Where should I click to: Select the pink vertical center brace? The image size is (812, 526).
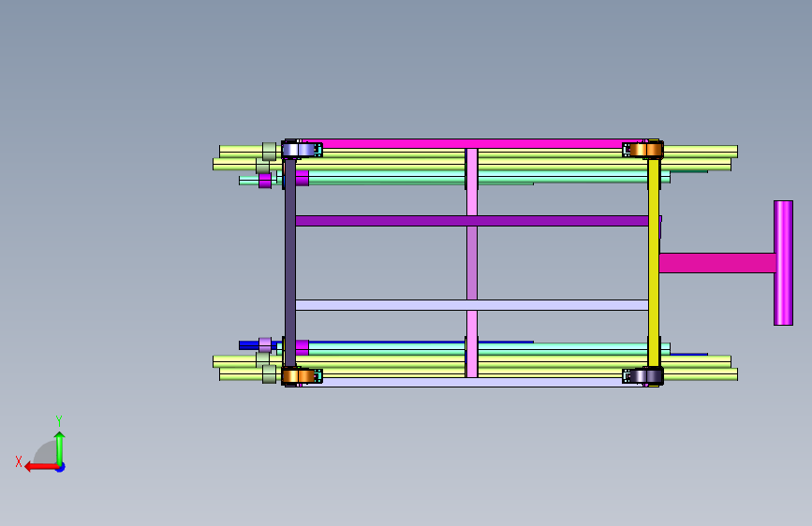472,263
